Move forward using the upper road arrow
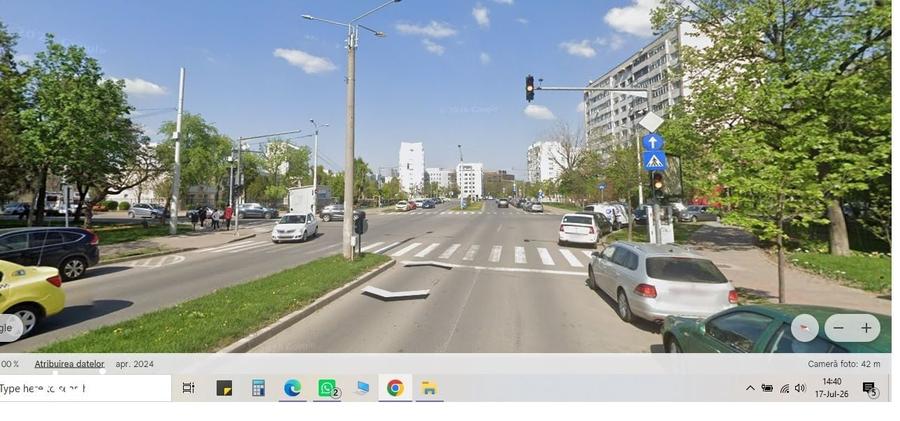This screenshot has width=900, height=421. [x=429, y=265]
